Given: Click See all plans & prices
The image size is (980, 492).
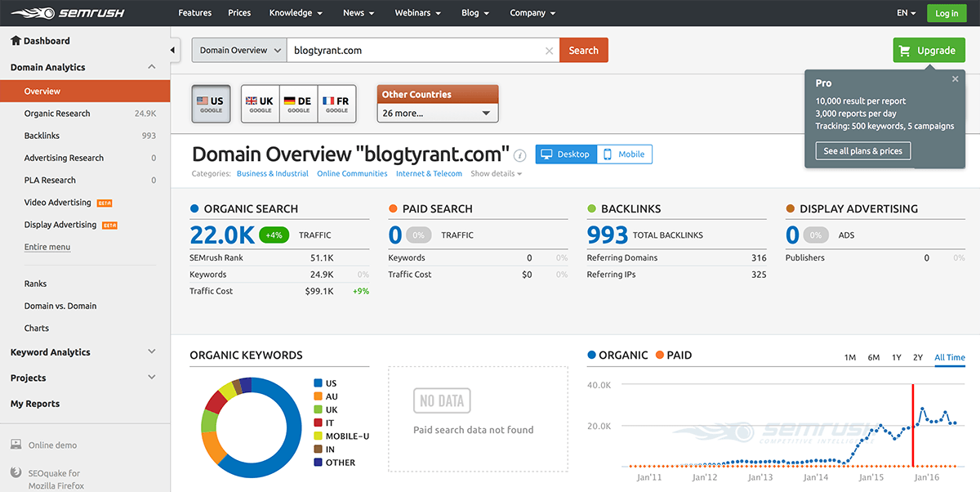Looking at the screenshot, I should (863, 151).
